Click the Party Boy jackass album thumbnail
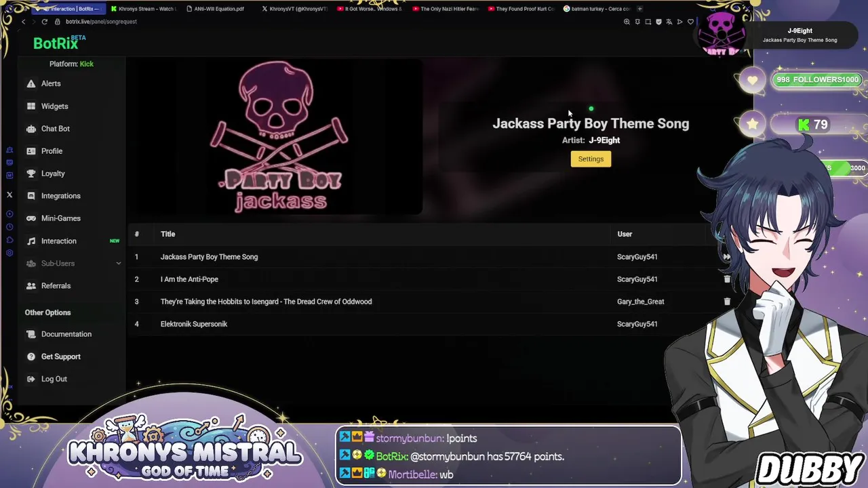Screen dimensions: 868x488 [x=279, y=137]
